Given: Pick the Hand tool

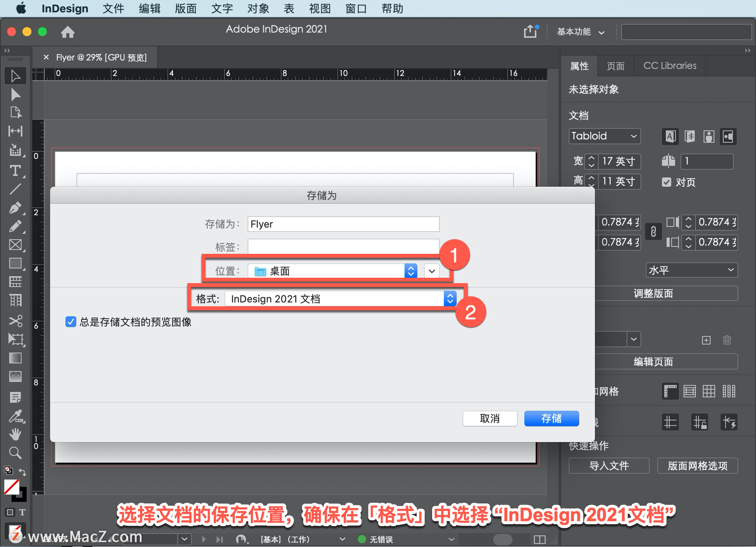Looking at the screenshot, I should (x=15, y=434).
